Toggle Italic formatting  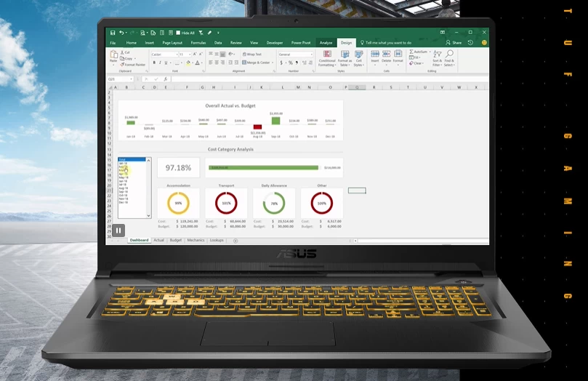160,63
